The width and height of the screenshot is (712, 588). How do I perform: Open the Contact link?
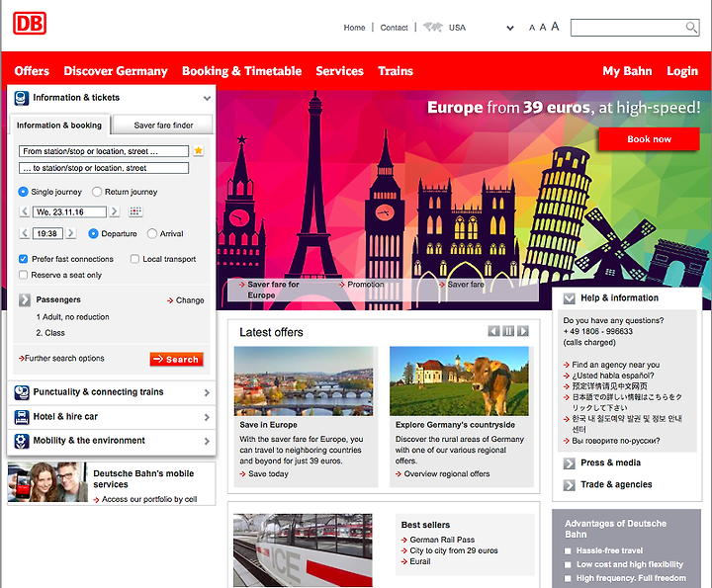click(x=394, y=28)
